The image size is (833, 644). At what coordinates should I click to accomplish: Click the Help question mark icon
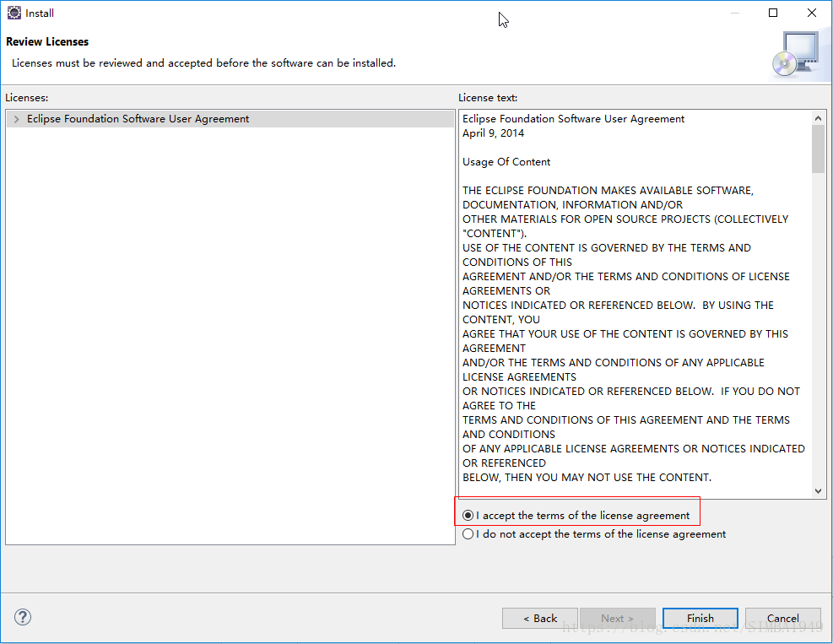(x=22, y=617)
